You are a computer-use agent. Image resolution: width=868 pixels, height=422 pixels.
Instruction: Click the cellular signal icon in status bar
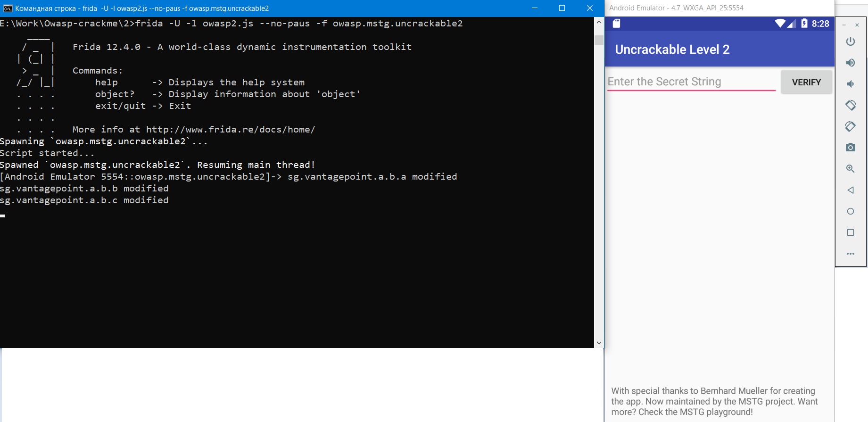792,24
